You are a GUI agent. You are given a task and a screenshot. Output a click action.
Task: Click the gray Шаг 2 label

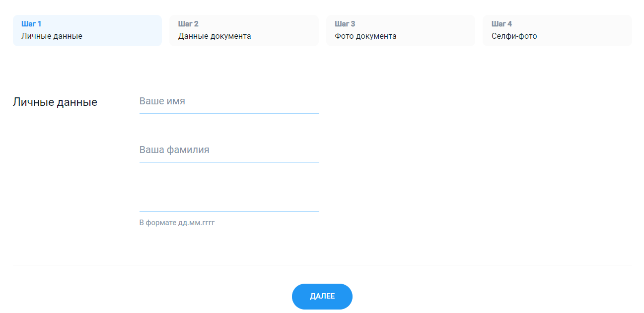point(188,24)
